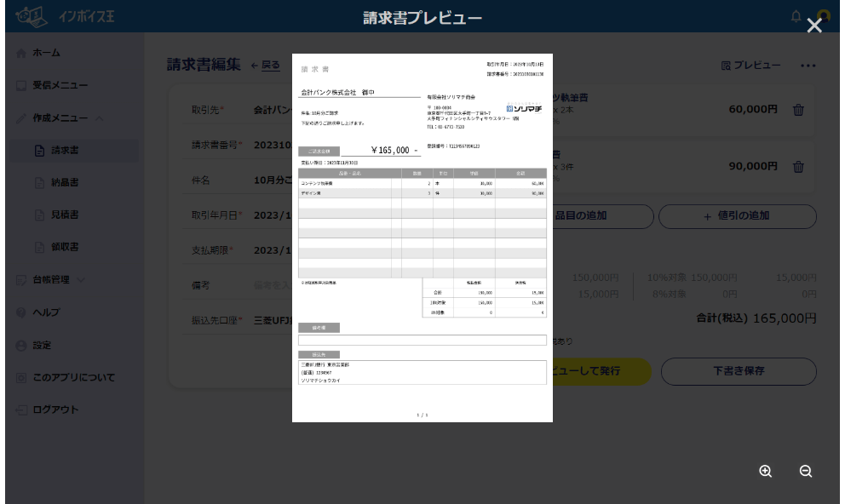845x504 pixels.
Task: Select 請求書 in the sidebar
Action: (74, 150)
